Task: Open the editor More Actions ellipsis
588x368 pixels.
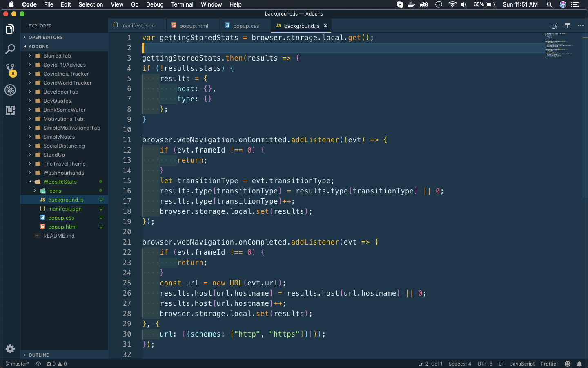Action: 581,26
